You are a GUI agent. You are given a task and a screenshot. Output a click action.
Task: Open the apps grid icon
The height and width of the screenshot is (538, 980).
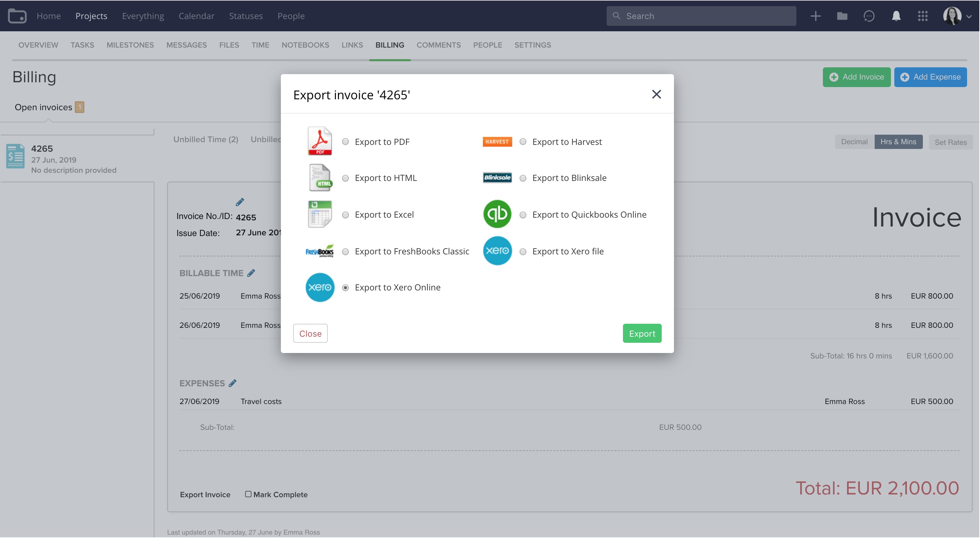click(923, 16)
